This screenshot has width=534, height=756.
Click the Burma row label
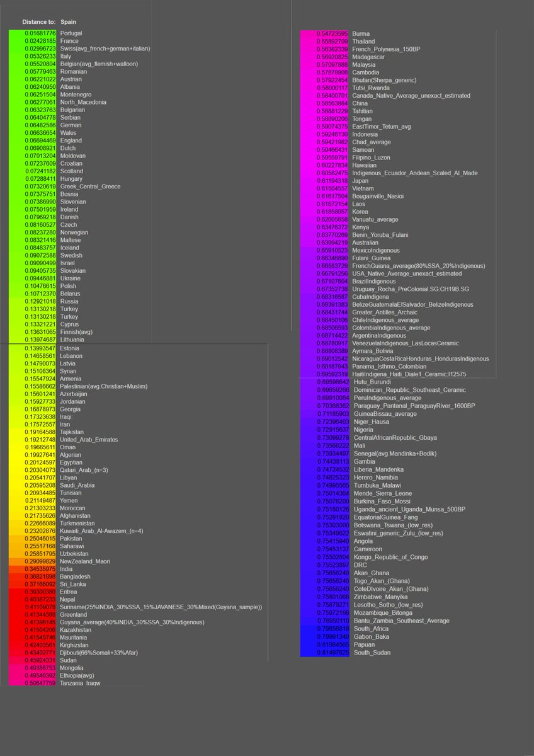[361, 34]
